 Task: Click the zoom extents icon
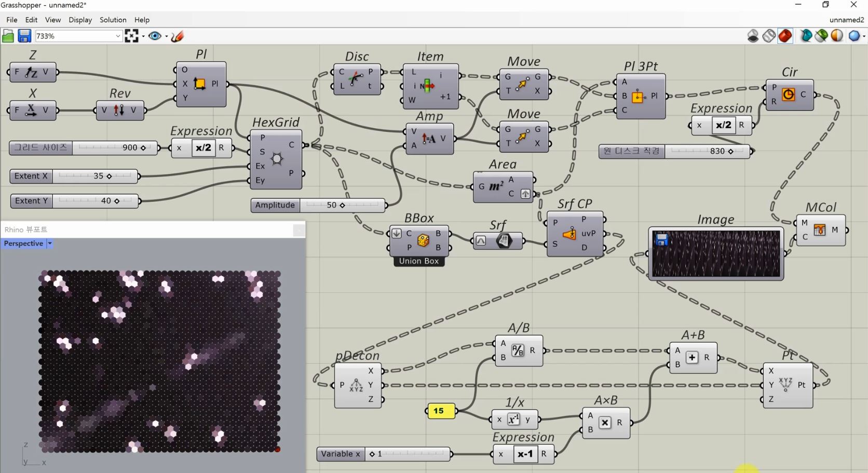(131, 36)
